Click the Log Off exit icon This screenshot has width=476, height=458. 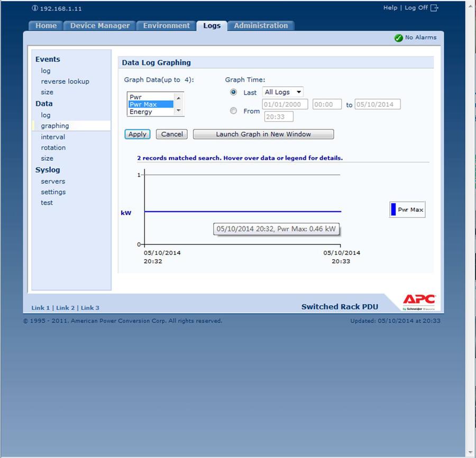[435, 8]
